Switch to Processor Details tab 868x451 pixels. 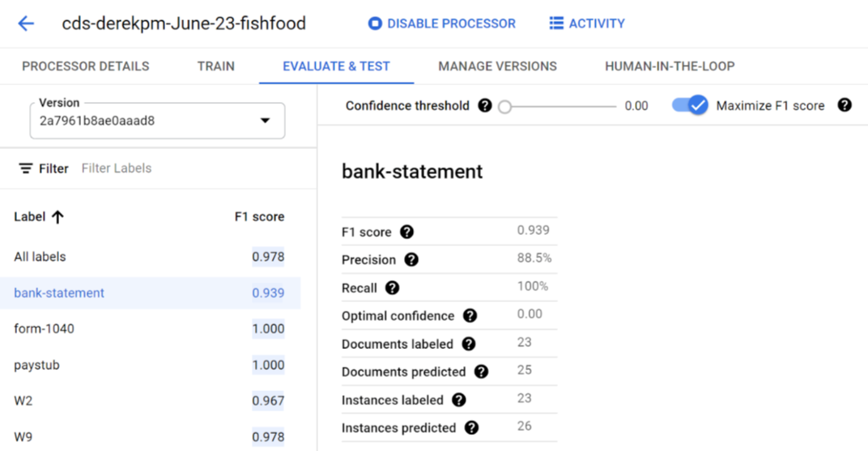pyautogui.click(x=86, y=66)
